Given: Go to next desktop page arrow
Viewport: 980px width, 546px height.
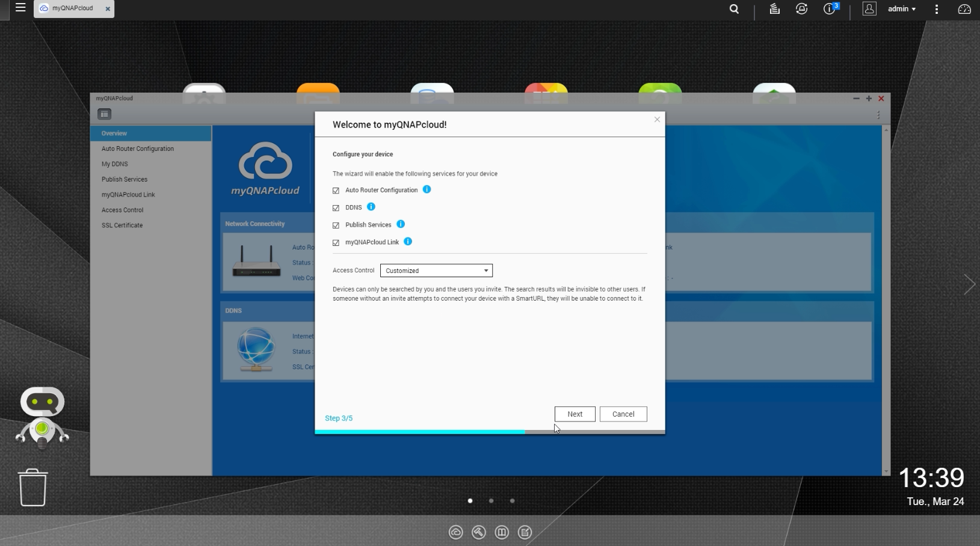Looking at the screenshot, I should click(969, 284).
